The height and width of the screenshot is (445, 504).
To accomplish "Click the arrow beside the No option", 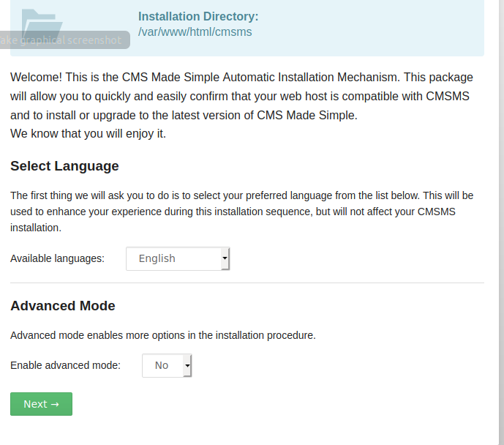I will click(x=187, y=365).
